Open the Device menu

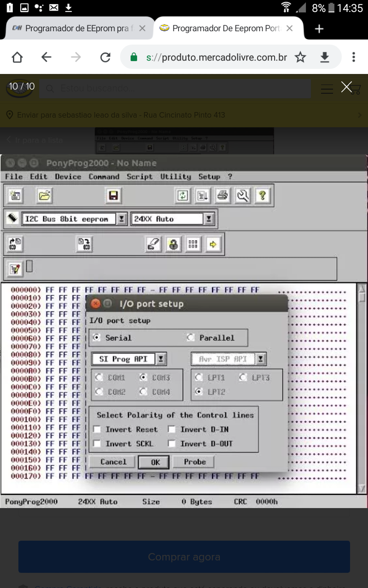point(68,177)
